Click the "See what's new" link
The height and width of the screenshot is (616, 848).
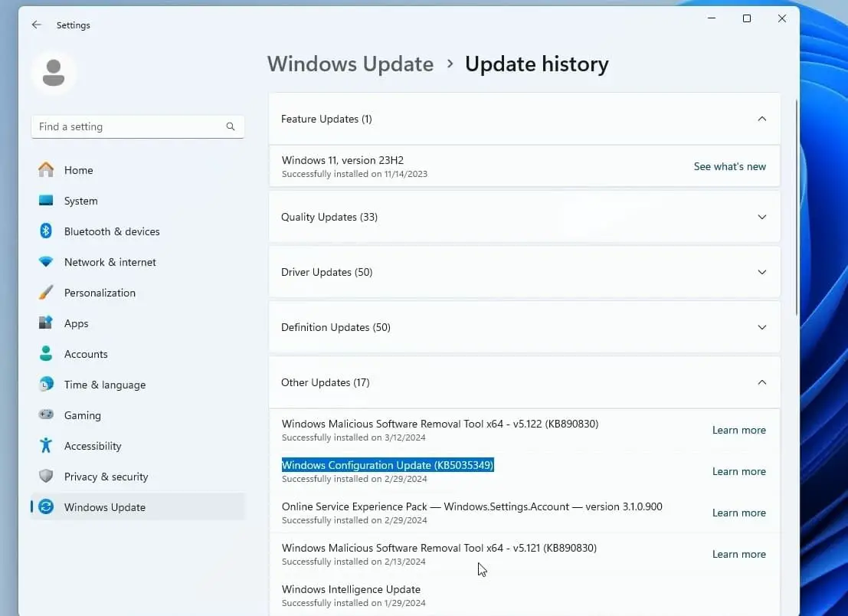(728, 166)
